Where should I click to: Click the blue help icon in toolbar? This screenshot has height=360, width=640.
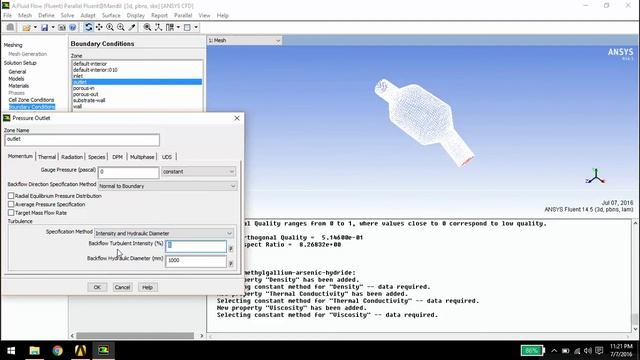(x=73, y=27)
